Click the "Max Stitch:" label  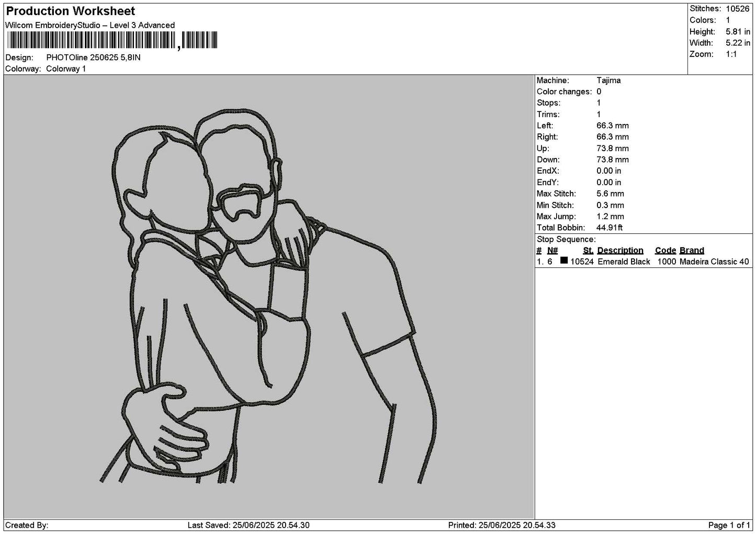556,194
